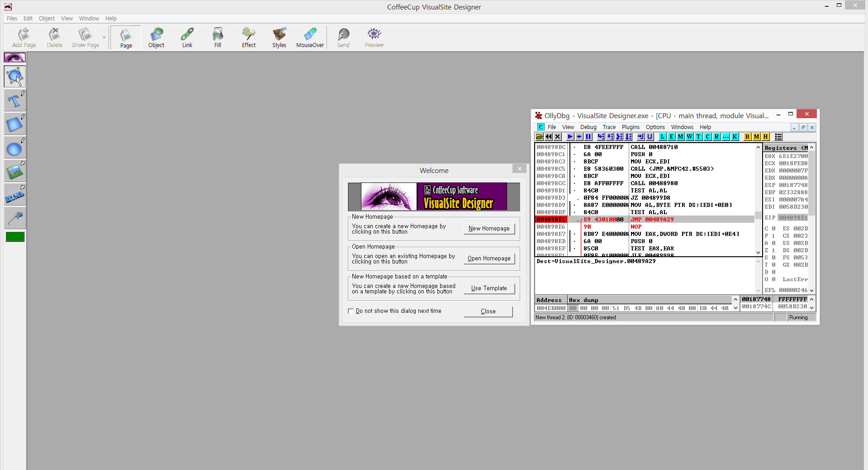Select the Rectangle shape tool
Screen dimensions: 868x470
coord(15,124)
